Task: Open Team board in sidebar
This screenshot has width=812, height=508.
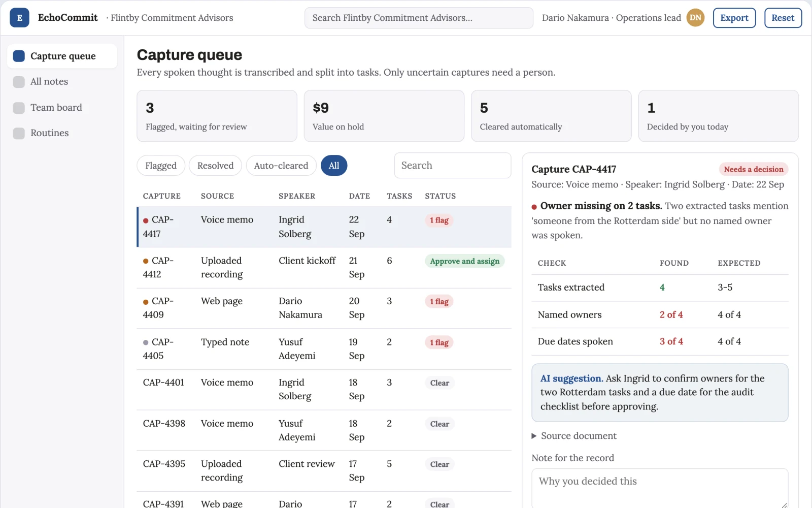Action: tap(62, 108)
